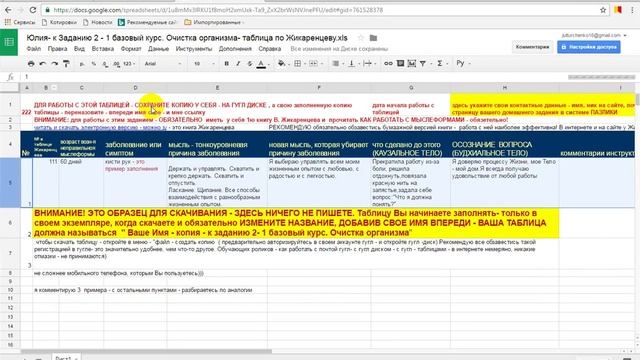Toggle italic formatting

(x=238, y=64)
